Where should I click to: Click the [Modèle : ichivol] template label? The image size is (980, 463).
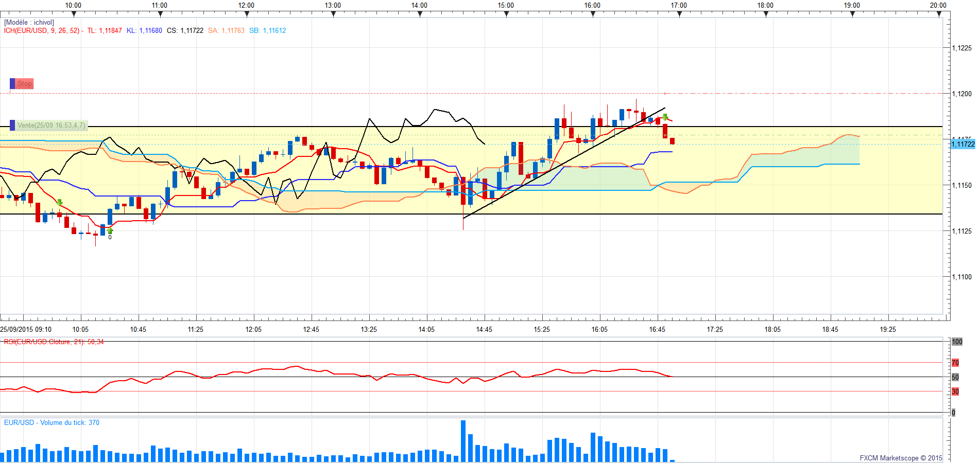(29, 23)
